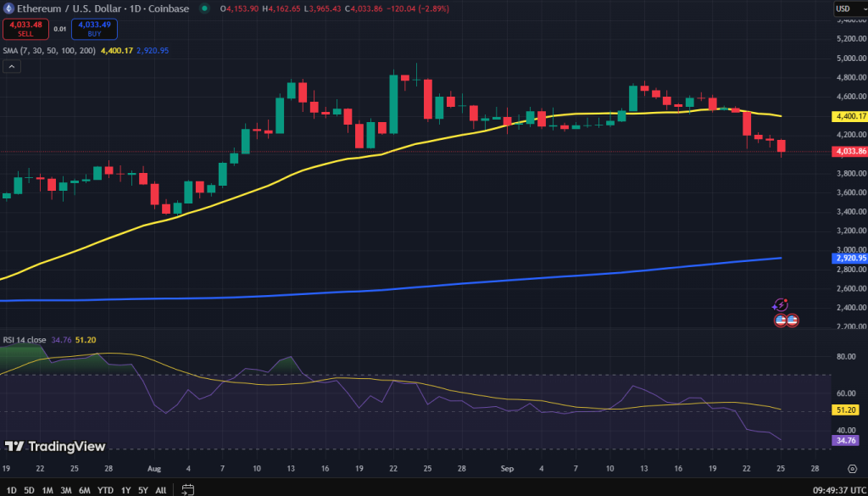Viewport: 868px width, 496px height.
Task: Click the Ethereum logo icon beside symbol name
Action: pos(8,8)
